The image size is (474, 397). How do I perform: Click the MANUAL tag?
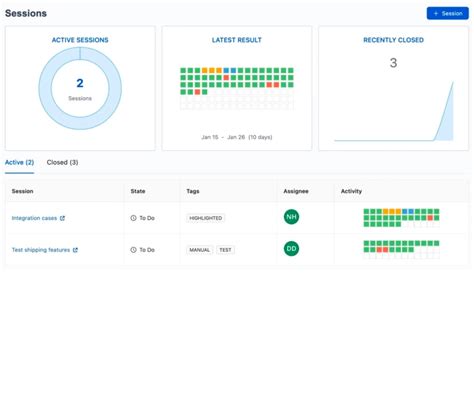tap(200, 250)
